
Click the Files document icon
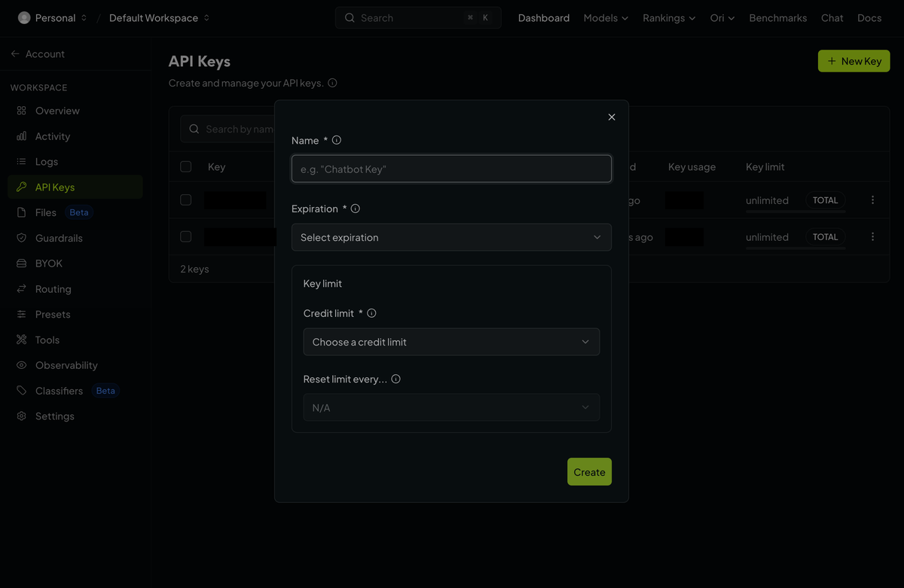point(21,212)
